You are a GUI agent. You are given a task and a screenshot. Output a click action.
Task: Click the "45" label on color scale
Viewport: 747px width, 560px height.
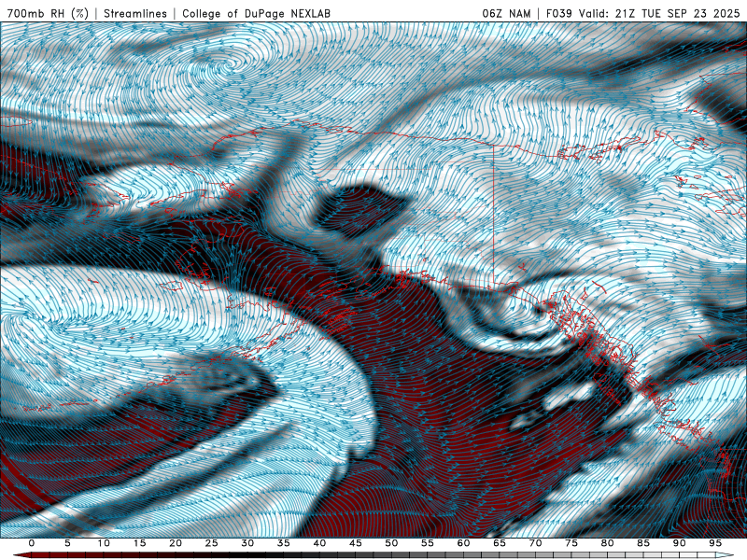356,543
